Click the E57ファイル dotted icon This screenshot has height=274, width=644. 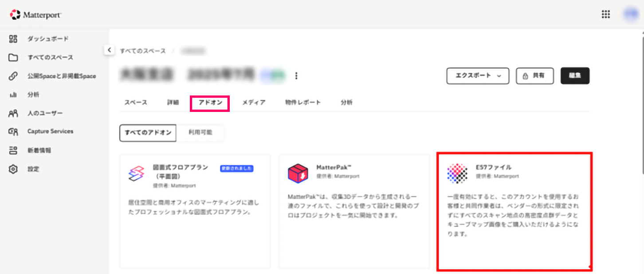[457, 173]
